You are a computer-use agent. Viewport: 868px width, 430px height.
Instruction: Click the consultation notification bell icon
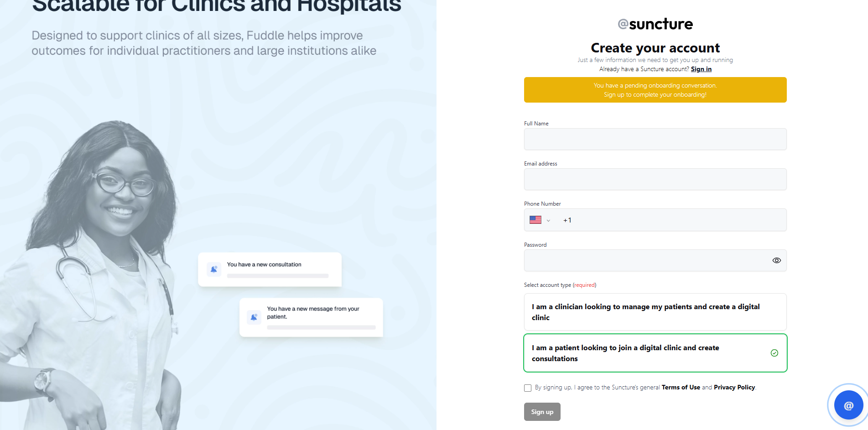[x=214, y=269]
